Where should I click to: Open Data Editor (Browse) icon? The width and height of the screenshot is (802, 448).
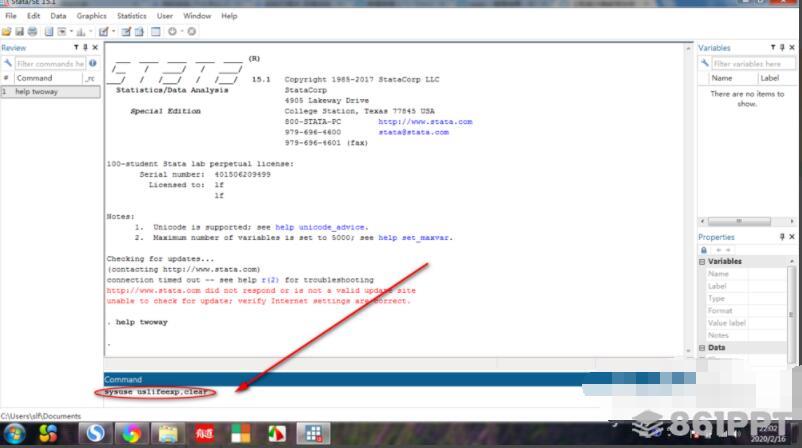coord(139,32)
